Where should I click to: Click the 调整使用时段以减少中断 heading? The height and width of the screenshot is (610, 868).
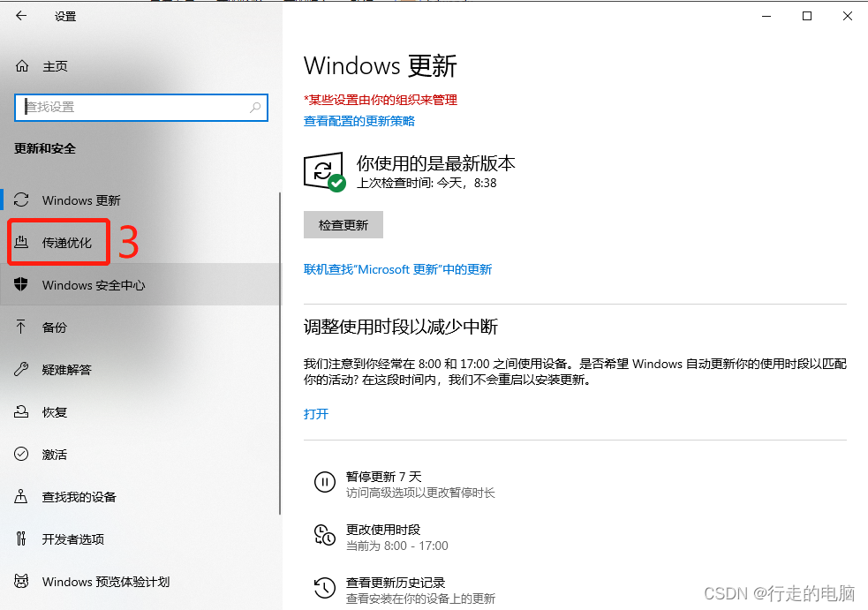pyautogui.click(x=400, y=327)
